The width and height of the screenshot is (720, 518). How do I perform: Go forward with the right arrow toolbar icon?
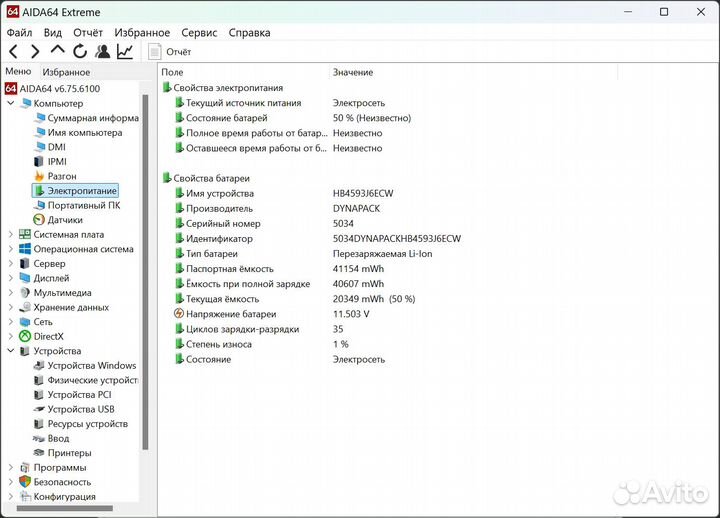coord(35,51)
